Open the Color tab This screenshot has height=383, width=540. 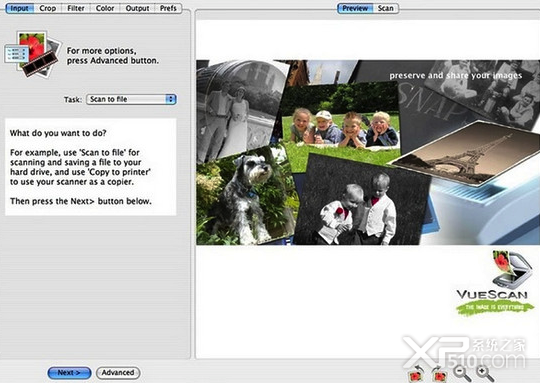pos(105,8)
